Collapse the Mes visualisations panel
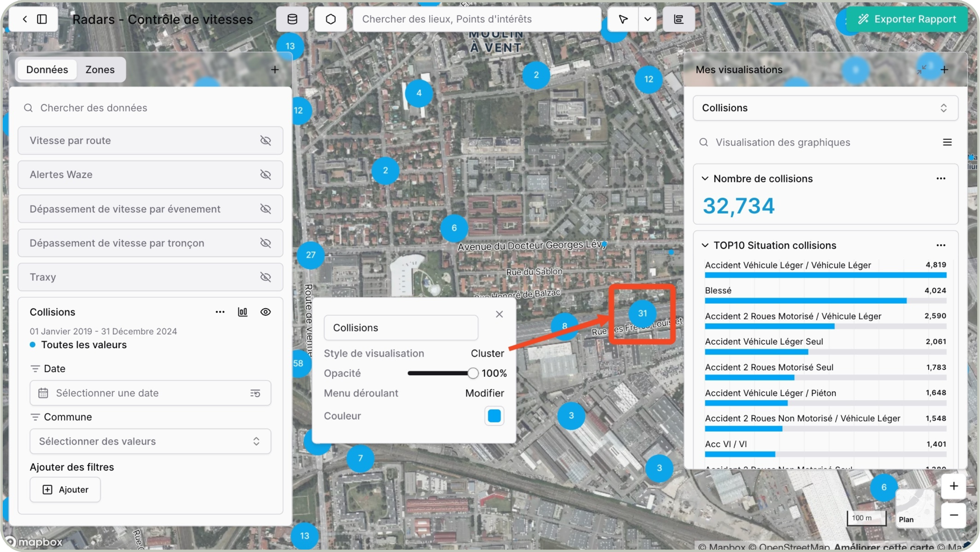This screenshot has height=552, width=980. click(x=922, y=69)
